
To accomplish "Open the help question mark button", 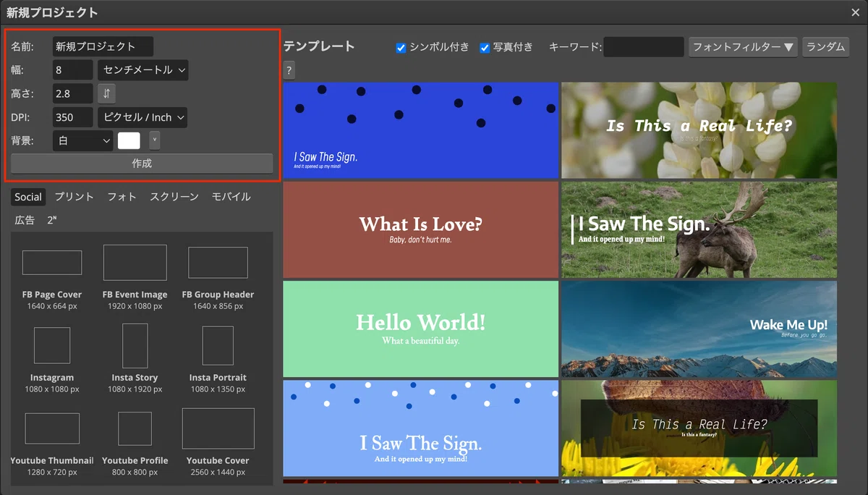I will (x=289, y=70).
